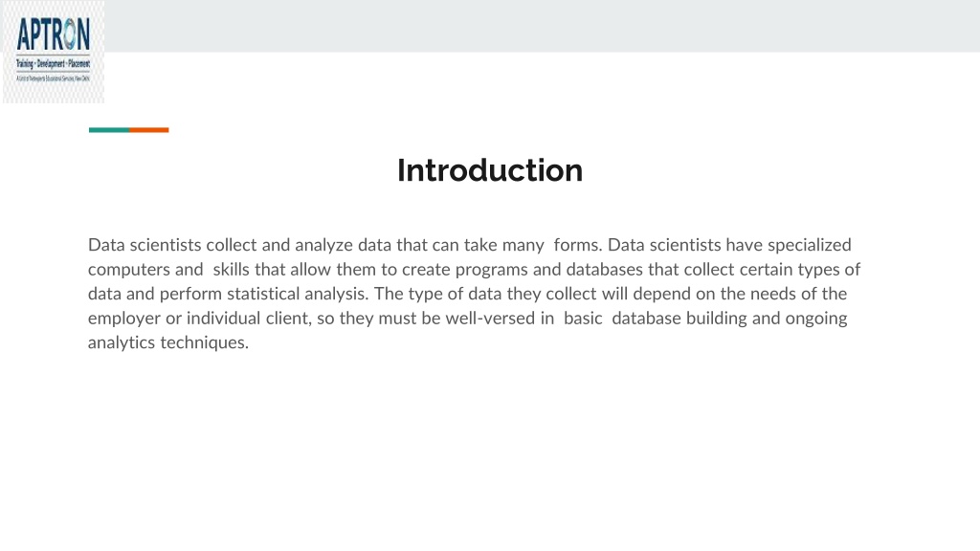Click the gray header band at top
This screenshot has width=980, height=551.
pos(543,26)
